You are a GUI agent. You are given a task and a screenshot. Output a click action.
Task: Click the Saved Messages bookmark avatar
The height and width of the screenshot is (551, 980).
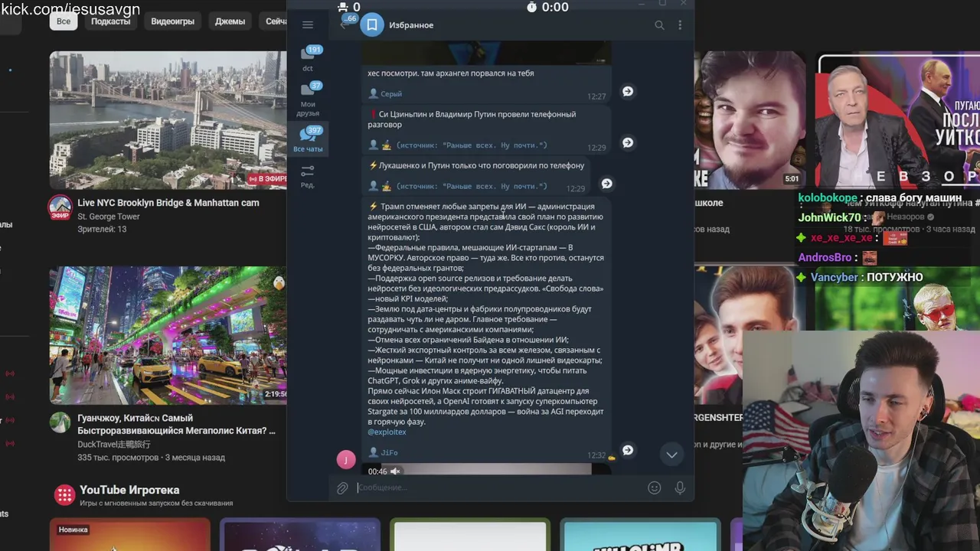pos(372,25)
